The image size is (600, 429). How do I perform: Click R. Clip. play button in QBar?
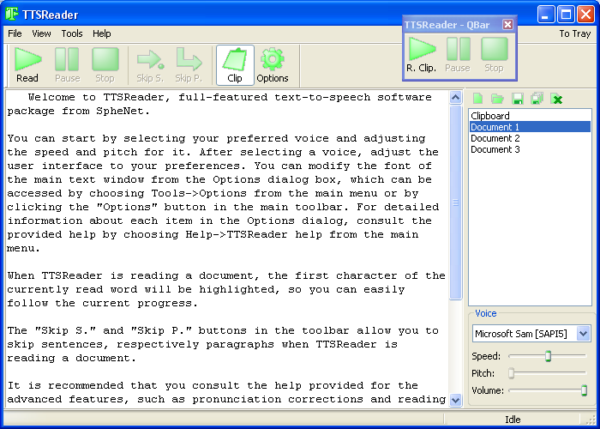point(422,55)
